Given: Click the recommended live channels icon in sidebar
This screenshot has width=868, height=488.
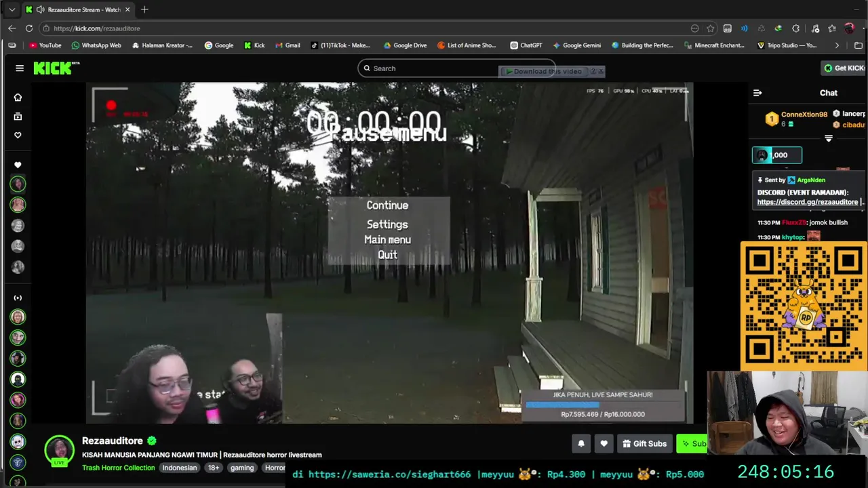Looking at the screenshot, I should [18, 298].
